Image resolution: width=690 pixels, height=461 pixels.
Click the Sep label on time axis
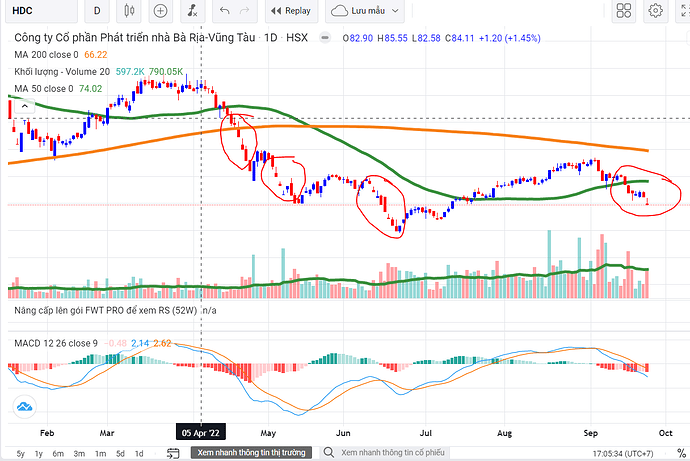pos(591,433)
